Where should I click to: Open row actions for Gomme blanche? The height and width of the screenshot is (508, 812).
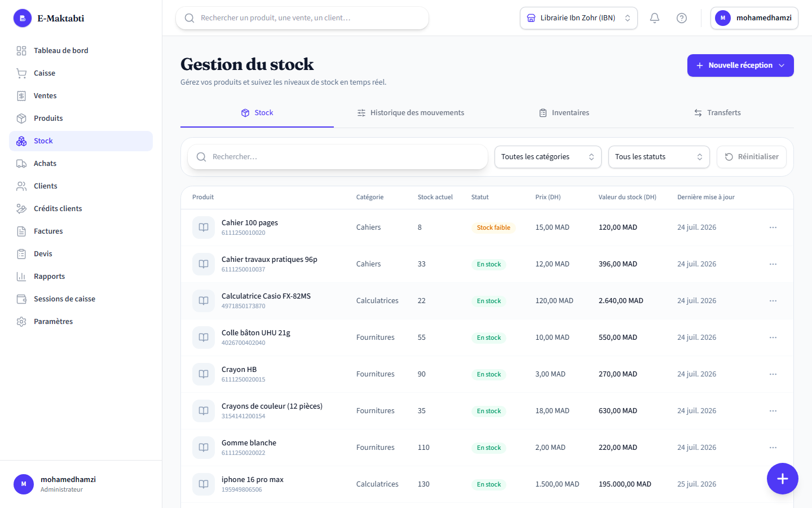tap(773, 448)
